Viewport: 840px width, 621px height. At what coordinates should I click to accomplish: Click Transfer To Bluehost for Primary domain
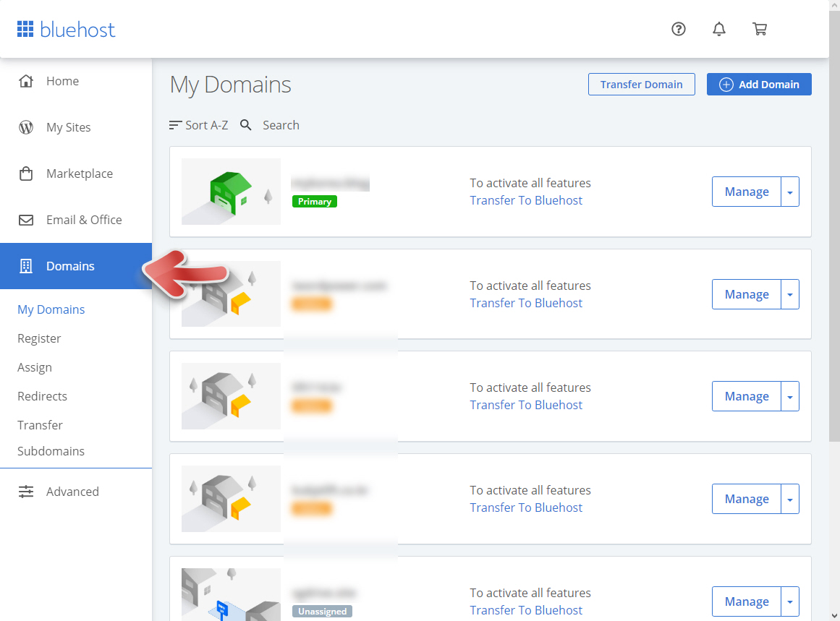point(526,200)
